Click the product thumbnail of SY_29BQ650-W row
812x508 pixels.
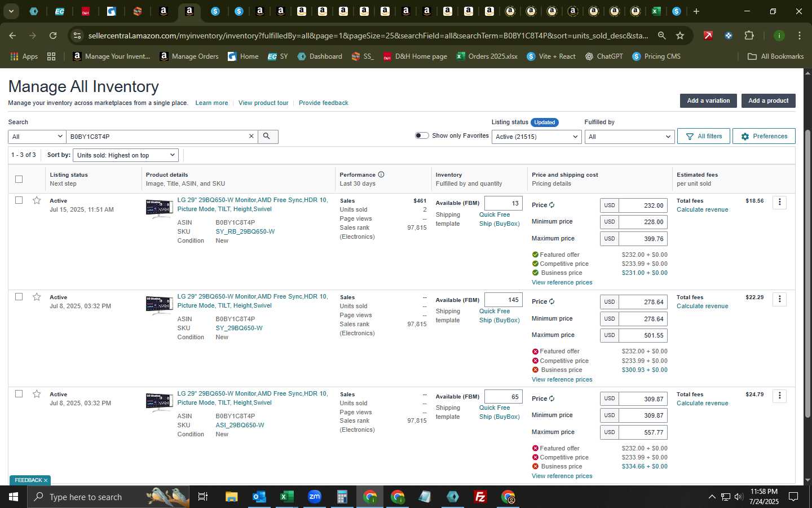pyautogui.click(x=159, y=305)
